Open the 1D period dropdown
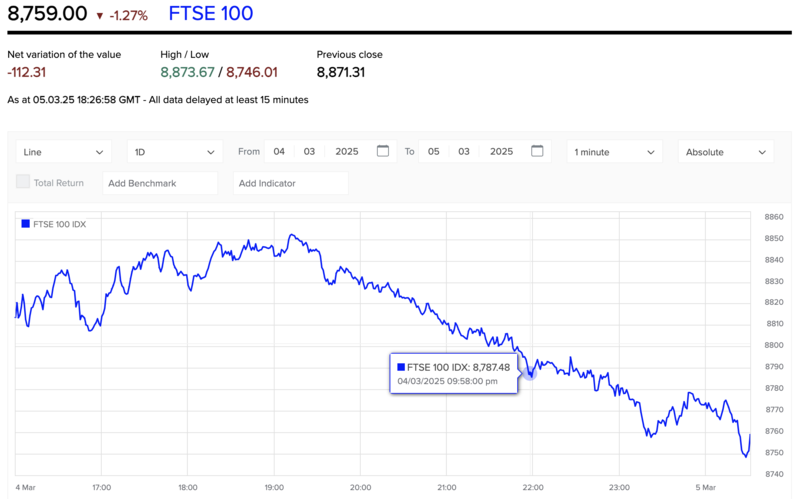The height and width of the screenshot is (499, 800). coord(175,152)
